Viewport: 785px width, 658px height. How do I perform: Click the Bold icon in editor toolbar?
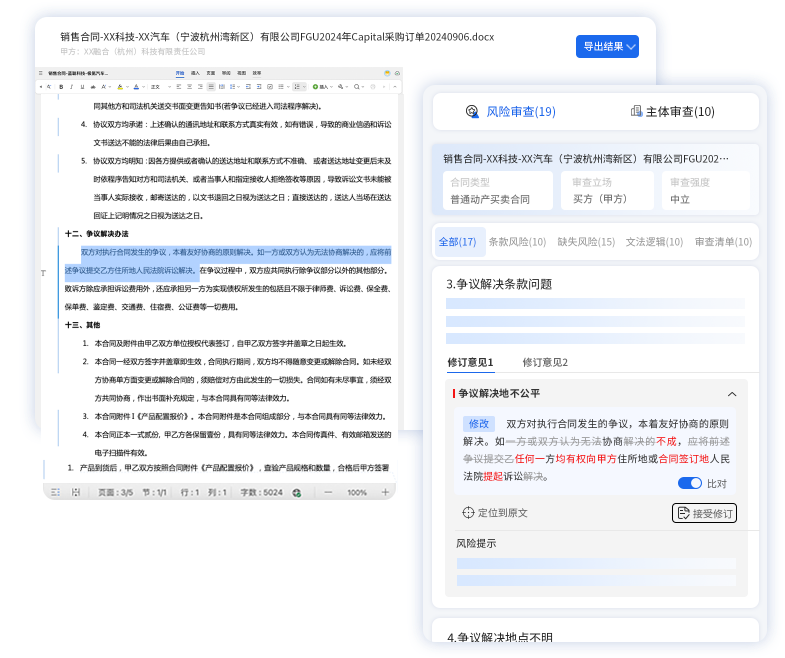pyautogui.click(x=61, y=87)
